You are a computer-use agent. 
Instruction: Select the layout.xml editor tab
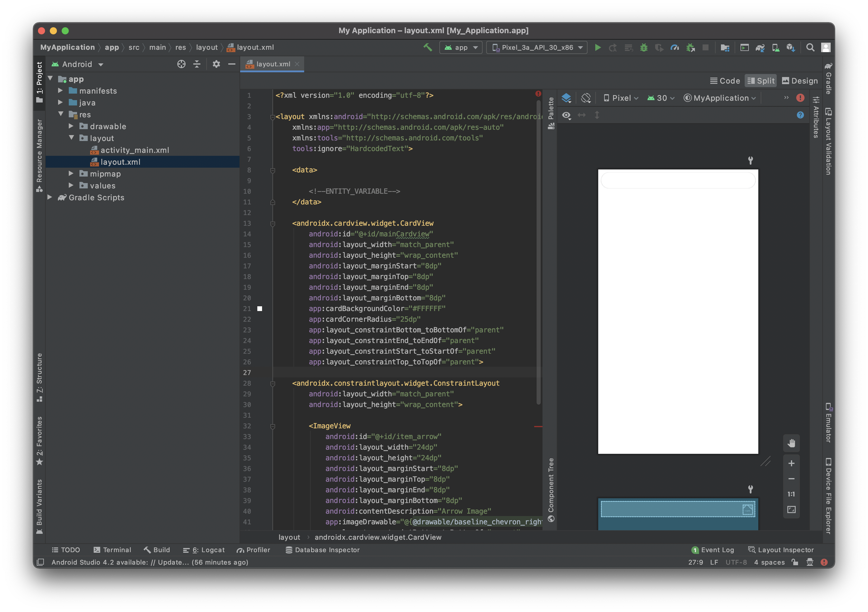(x=272, y=64)
